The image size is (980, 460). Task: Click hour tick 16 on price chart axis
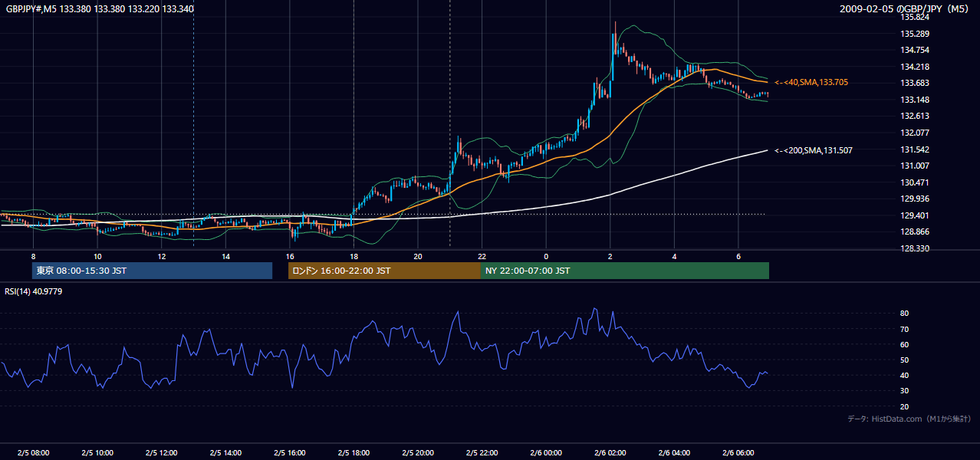point(290,256)
